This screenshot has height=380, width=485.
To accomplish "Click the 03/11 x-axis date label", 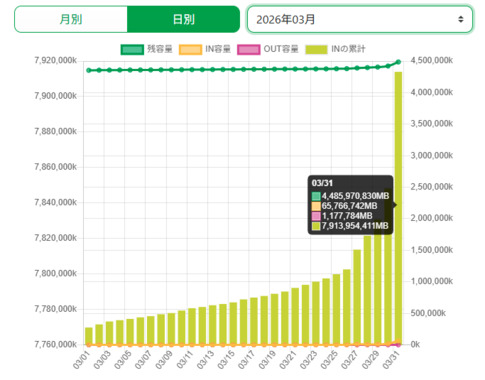I will [x=184, y=360].
